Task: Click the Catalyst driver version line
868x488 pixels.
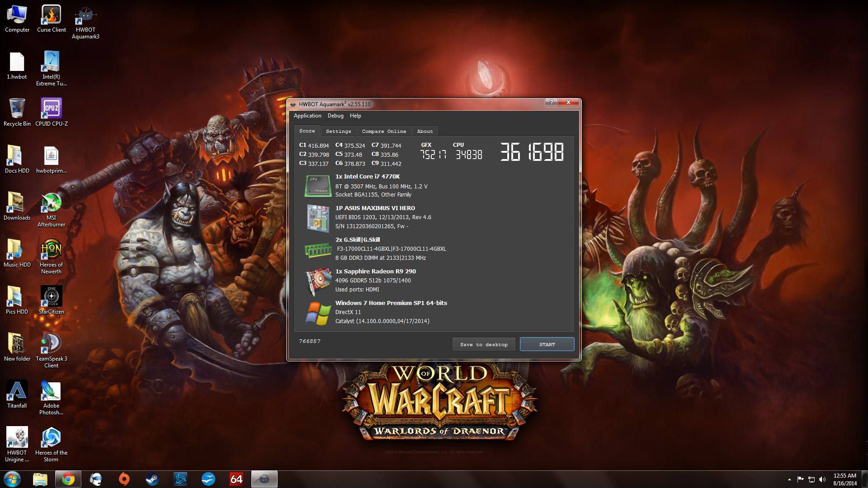Action: point(382,321)
